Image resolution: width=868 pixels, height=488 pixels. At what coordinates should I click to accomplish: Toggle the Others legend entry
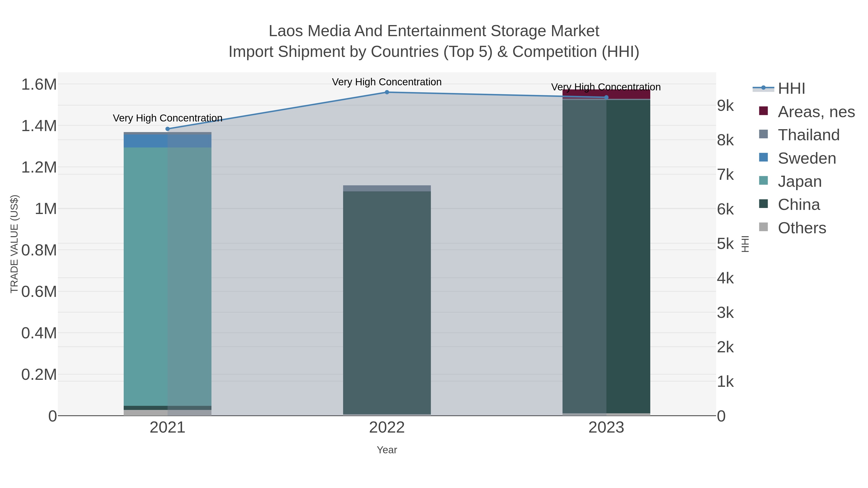792,228
